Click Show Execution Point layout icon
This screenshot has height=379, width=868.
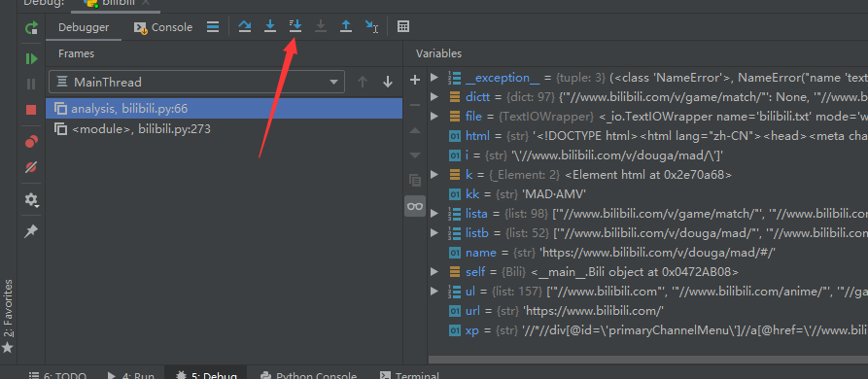pyautogui.click(x=213, y=26)
